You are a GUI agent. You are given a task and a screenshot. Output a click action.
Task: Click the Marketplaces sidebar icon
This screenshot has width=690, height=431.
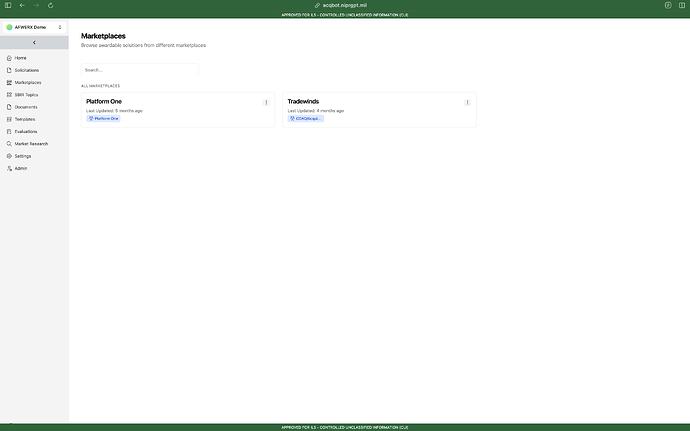pyautogui.click(x=9, y=83)
